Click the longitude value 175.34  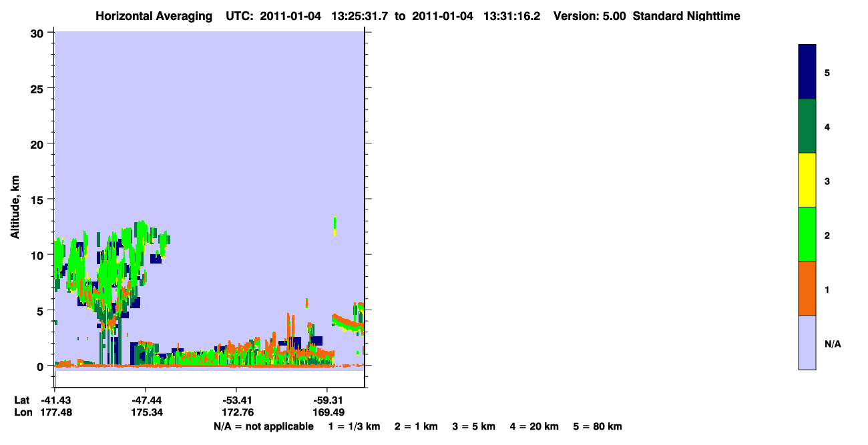pyautogui.click(x=147, y=413)
